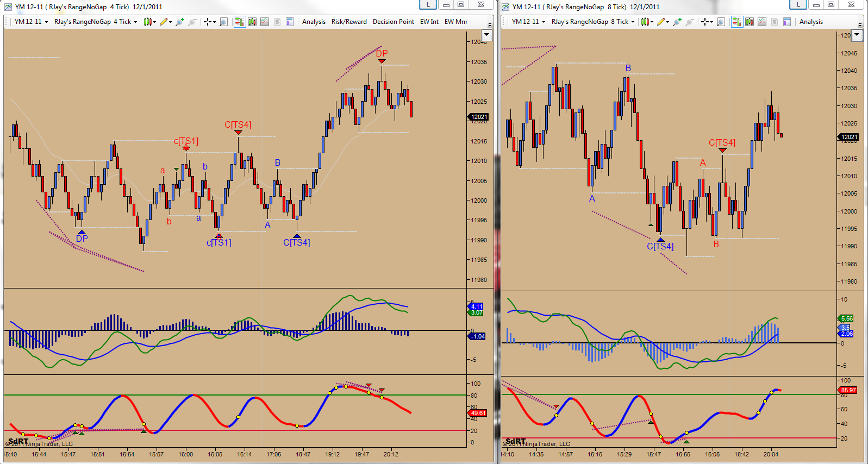Toggle Chart Trader panel in 4 Tick window
Viewport: 868px width, 464px height.
(240, 22)
